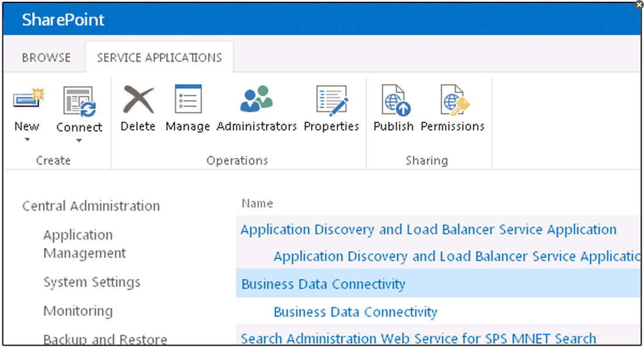Click the Publish icon in the Sharing group
The image size is (644, 348).
395,100
